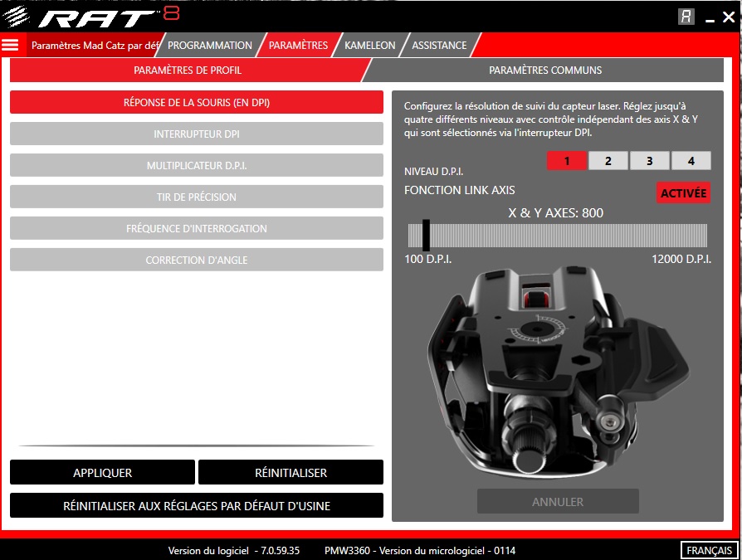Image resolution: width=742 pixels, height=560 pixels.
Task: Open FRÉQUENCE D'INTERROGATION settings
Action: 196,228
